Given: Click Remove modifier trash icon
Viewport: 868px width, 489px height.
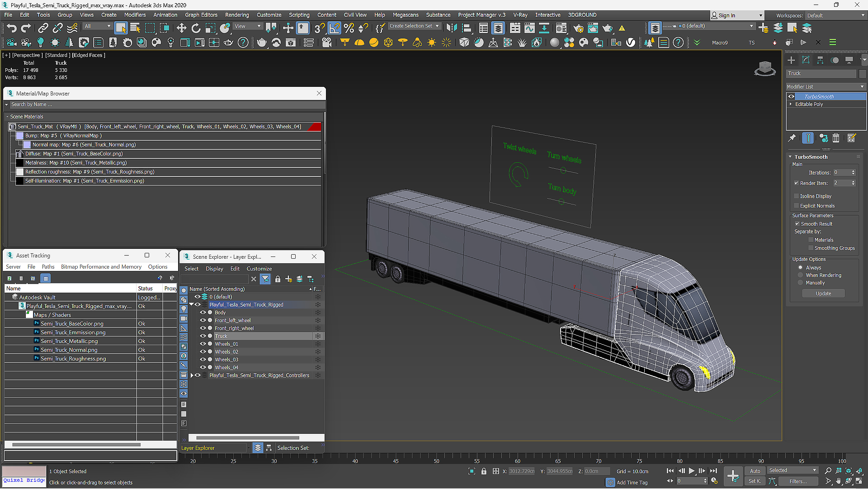Looking at the screenshot, I should [836, 138].
